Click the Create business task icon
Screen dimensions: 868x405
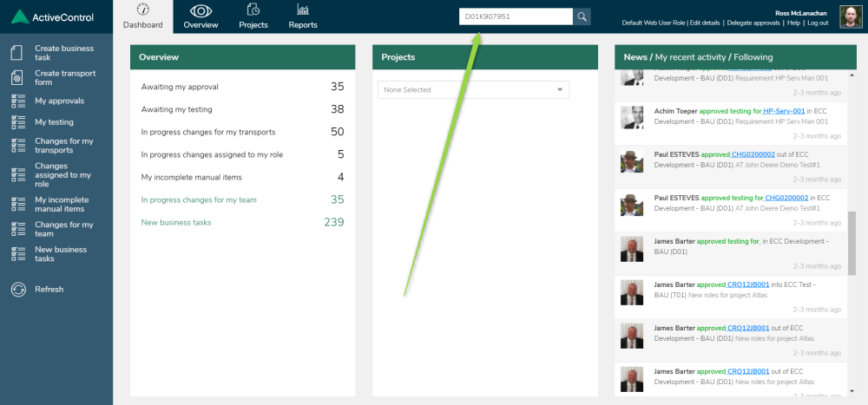point(17,53)
